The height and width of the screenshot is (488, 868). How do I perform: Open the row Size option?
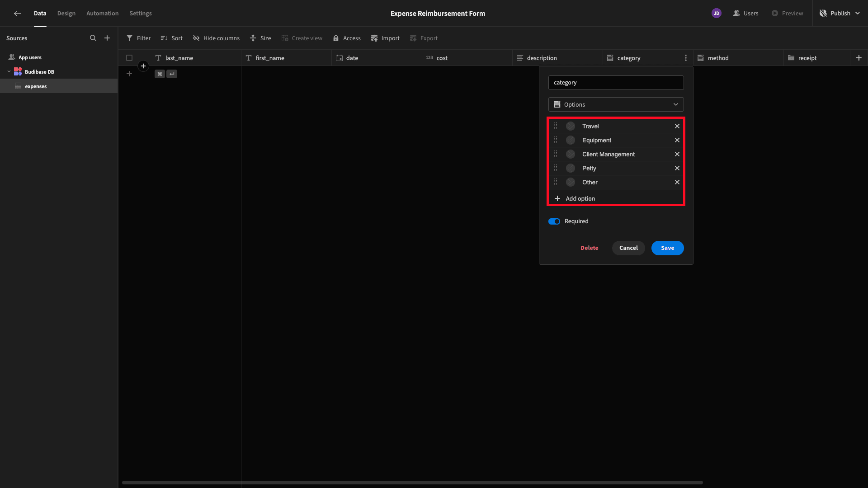pos(260,38)
